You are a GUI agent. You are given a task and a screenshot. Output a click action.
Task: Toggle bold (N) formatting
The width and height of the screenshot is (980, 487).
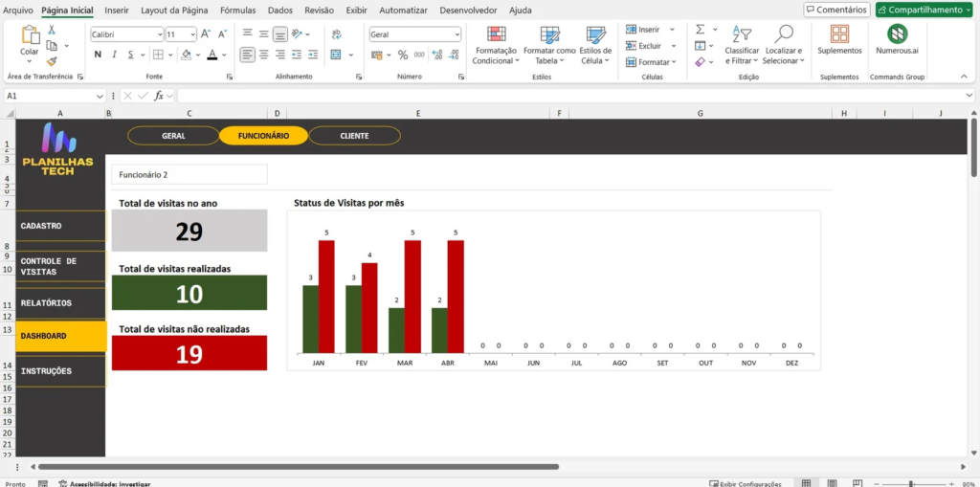coord(98,55)
